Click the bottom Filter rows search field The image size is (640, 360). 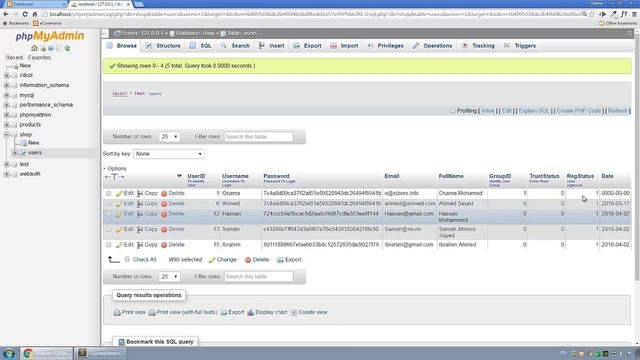click(258, 277)
